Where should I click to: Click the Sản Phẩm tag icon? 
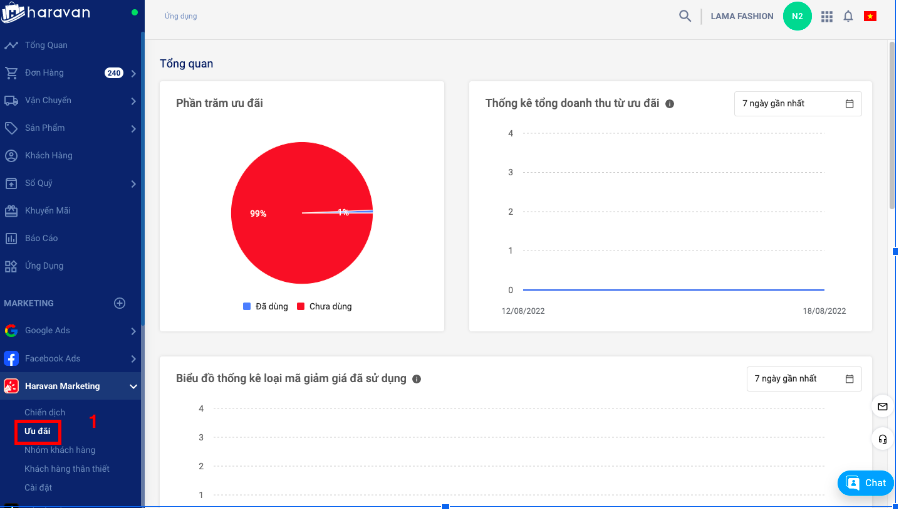click(11, 128)
